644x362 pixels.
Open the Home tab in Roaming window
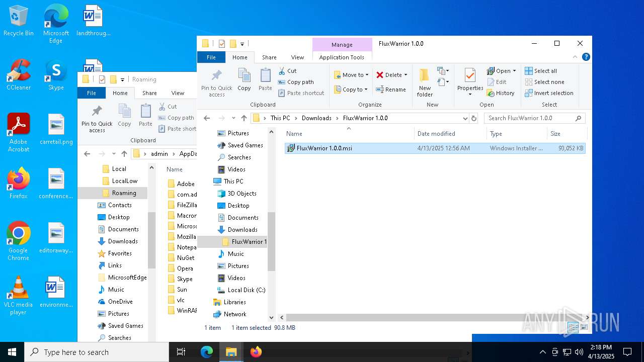tap(120, 93)
